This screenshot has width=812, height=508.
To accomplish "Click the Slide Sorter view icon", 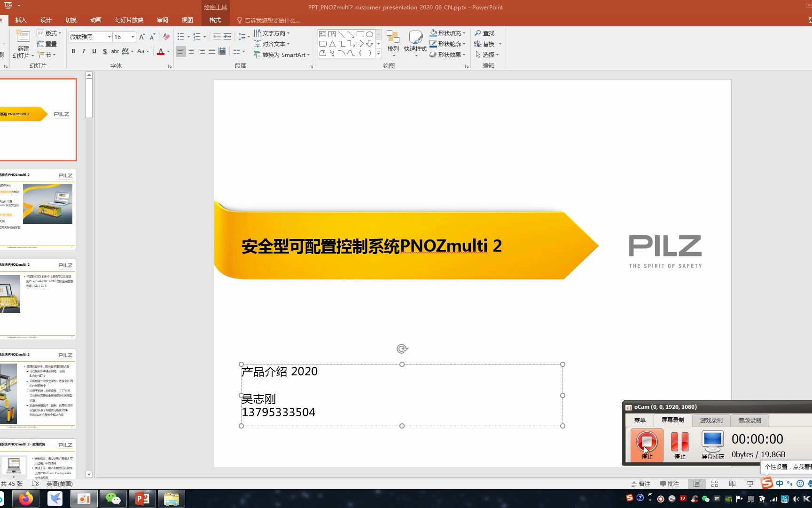I will pos(715,484).
